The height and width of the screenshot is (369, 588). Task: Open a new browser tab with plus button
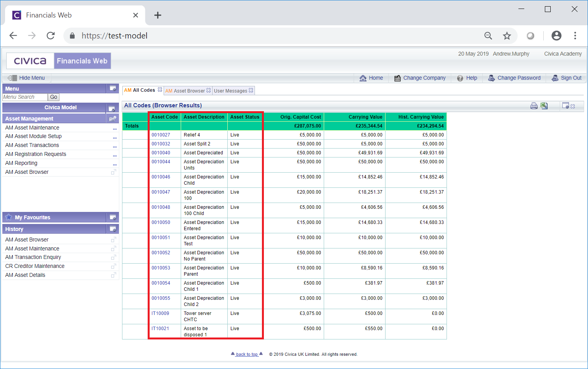[157, 15]
